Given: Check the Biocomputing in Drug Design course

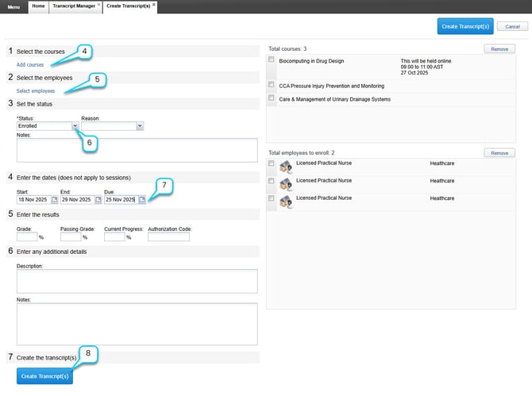Looking at the screenshot, I should click(272, 60).
